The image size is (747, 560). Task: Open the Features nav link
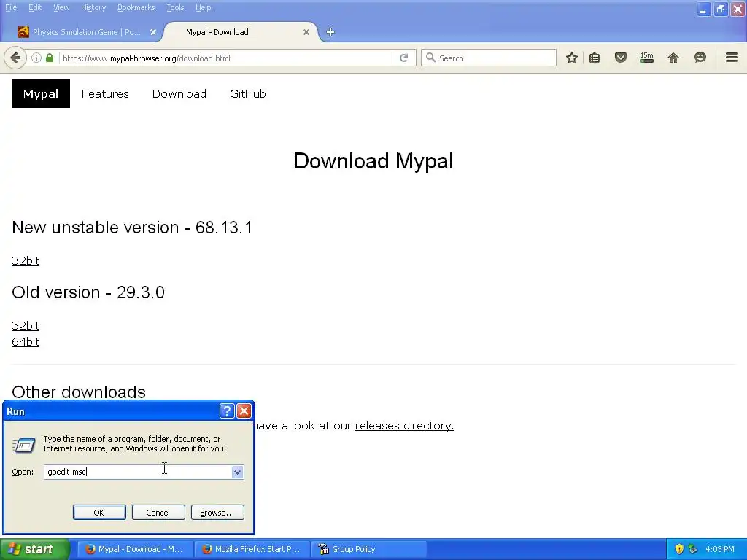pyautogui.click(x=105, y=94)
